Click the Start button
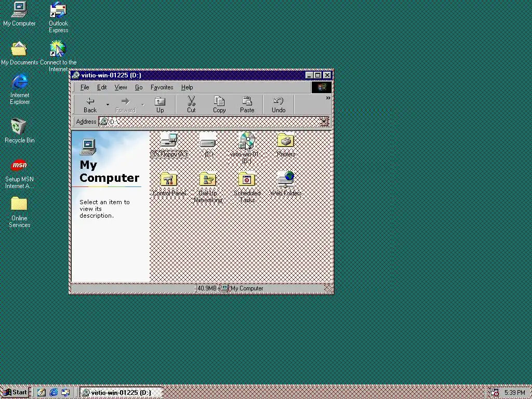Image resolution: width=532 pixels, height=399 pixels. 15,392
